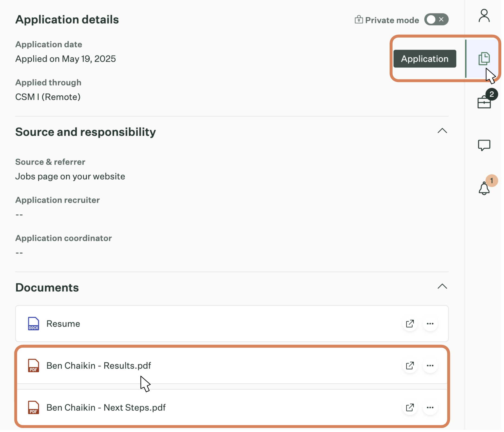The image size is (504, 432).
Task: Select the Application documents sidebar icon
Action: click(484, 58)
